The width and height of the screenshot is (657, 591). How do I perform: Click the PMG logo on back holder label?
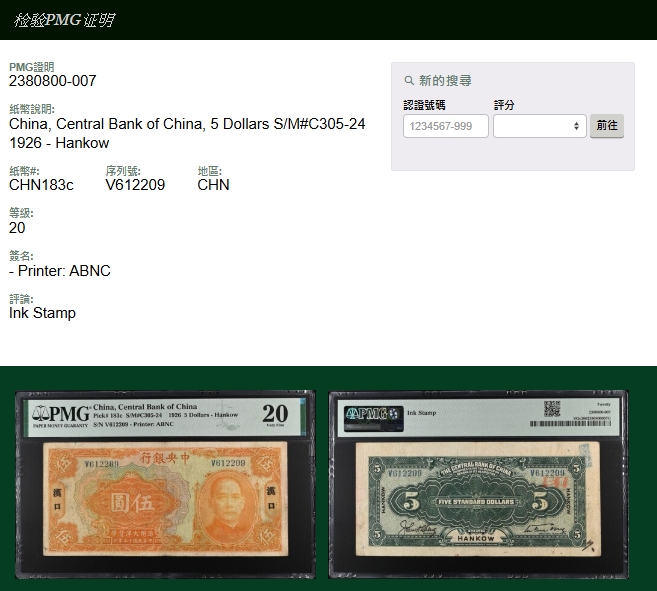[366, 414]
